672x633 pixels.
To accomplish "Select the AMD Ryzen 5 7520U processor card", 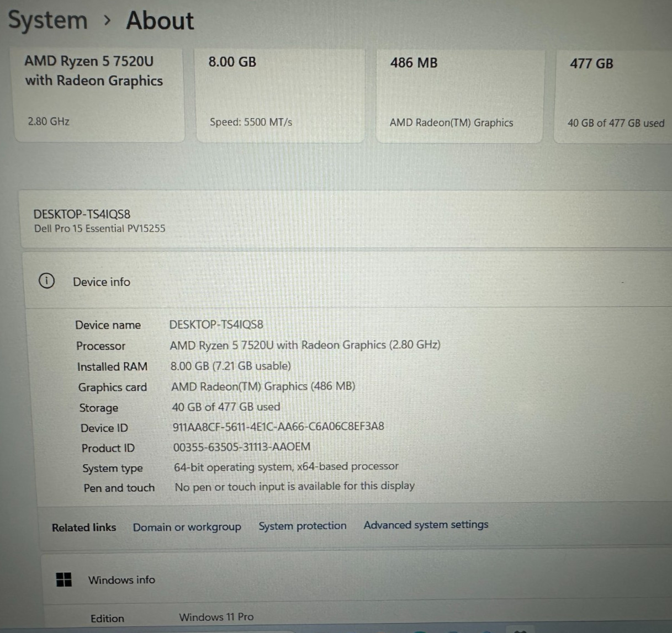I will 98,94.
